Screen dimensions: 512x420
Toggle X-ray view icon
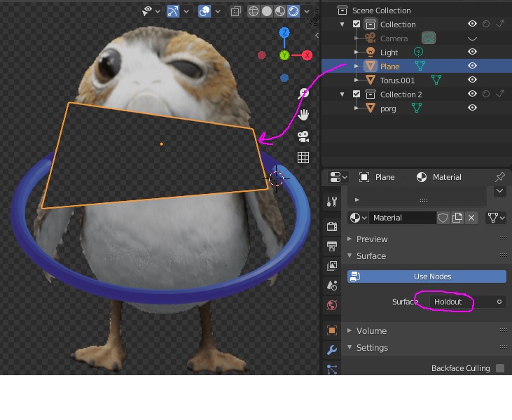click(x=235, y=12)
